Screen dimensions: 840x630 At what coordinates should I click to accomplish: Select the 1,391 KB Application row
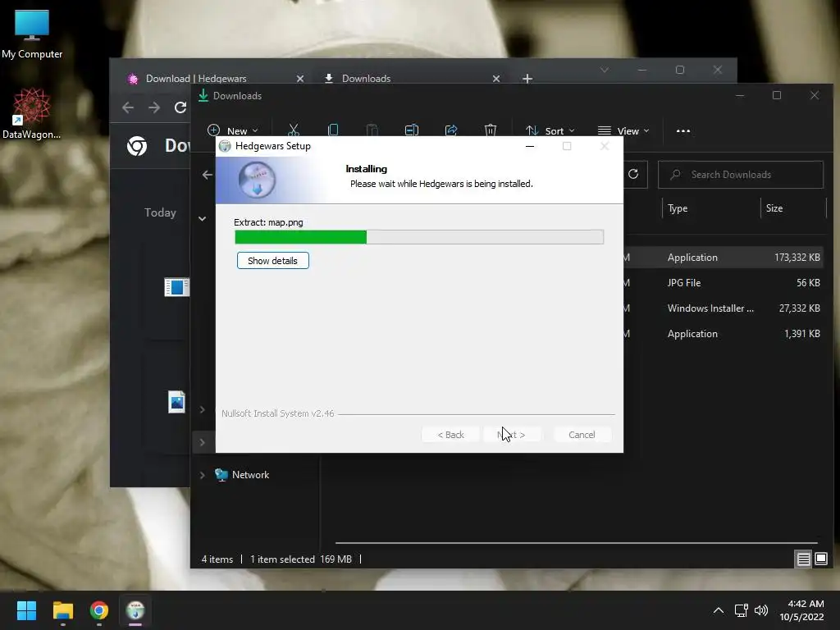tap(724, 334)
